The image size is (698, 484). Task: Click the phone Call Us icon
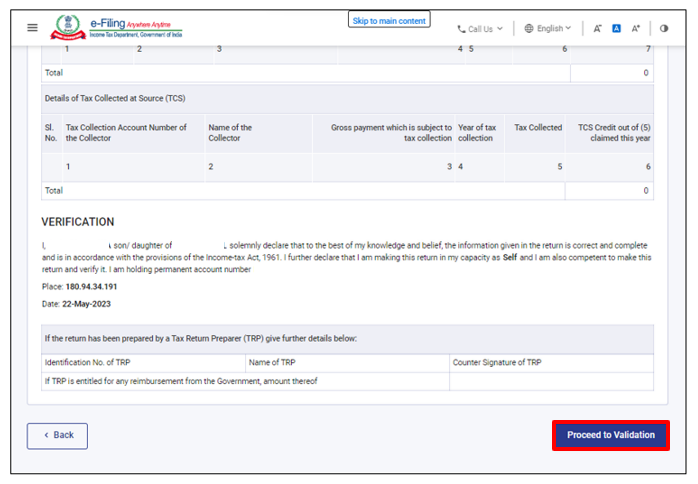click(461, 29)
